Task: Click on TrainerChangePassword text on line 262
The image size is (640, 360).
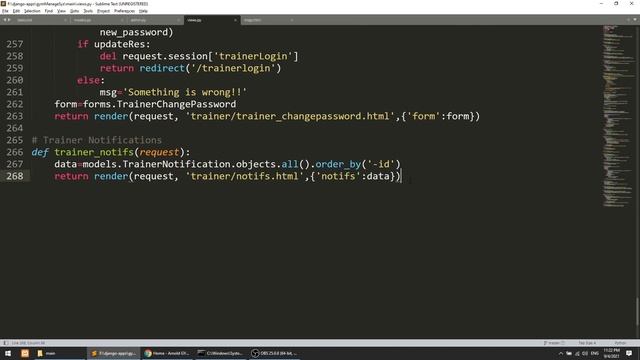Action: tap(176, 104)
